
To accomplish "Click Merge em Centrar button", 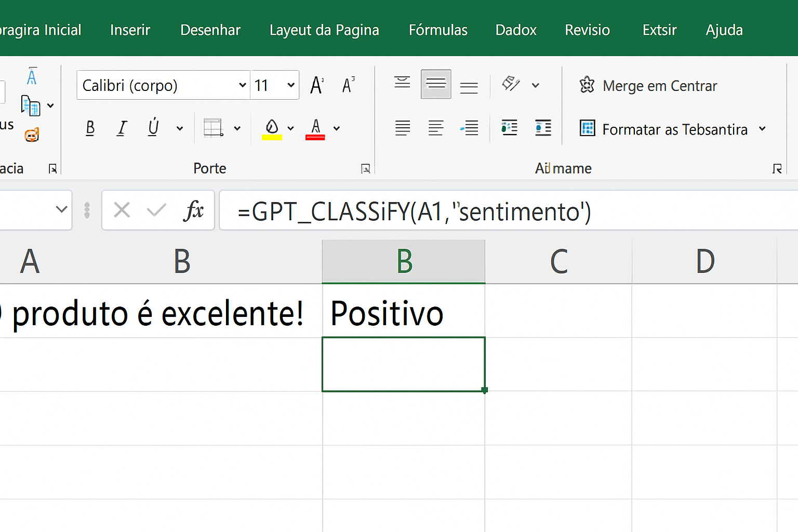I will point(648,85).
